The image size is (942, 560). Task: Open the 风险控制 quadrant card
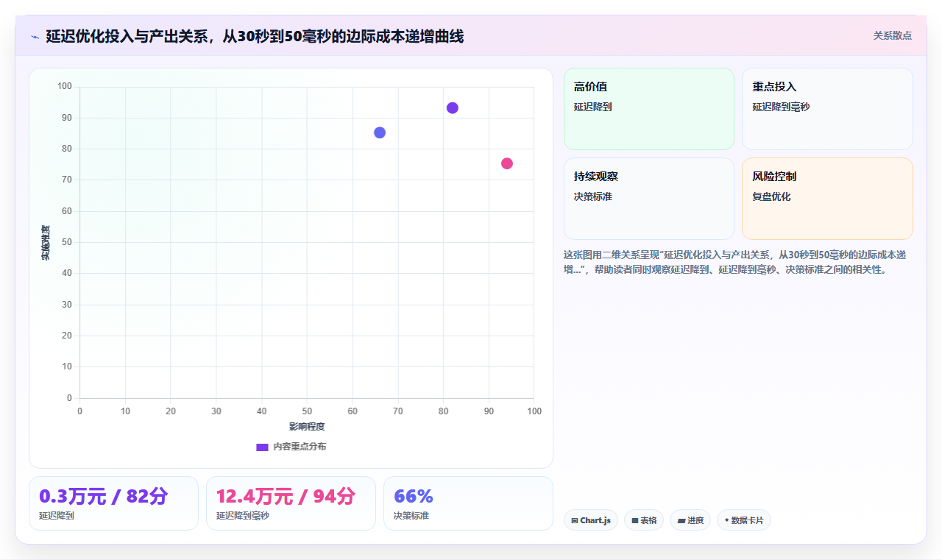[x=827, y=199]
